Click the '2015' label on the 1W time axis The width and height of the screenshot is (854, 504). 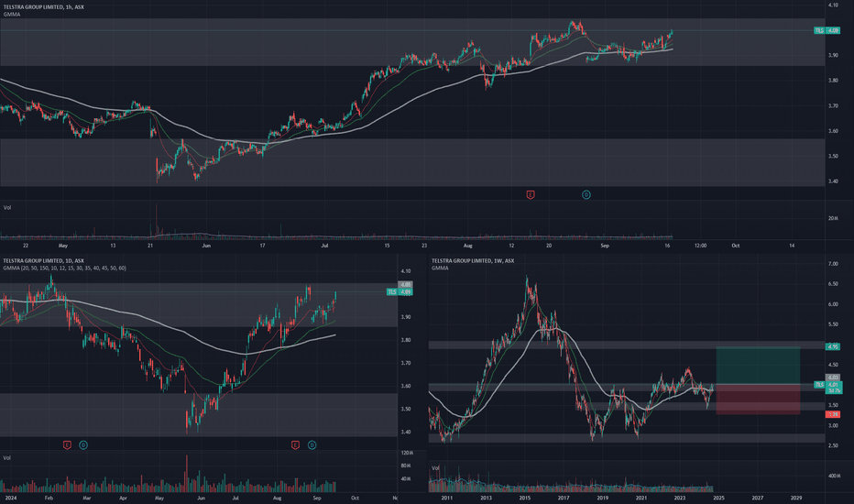click(x=524, y=498)
